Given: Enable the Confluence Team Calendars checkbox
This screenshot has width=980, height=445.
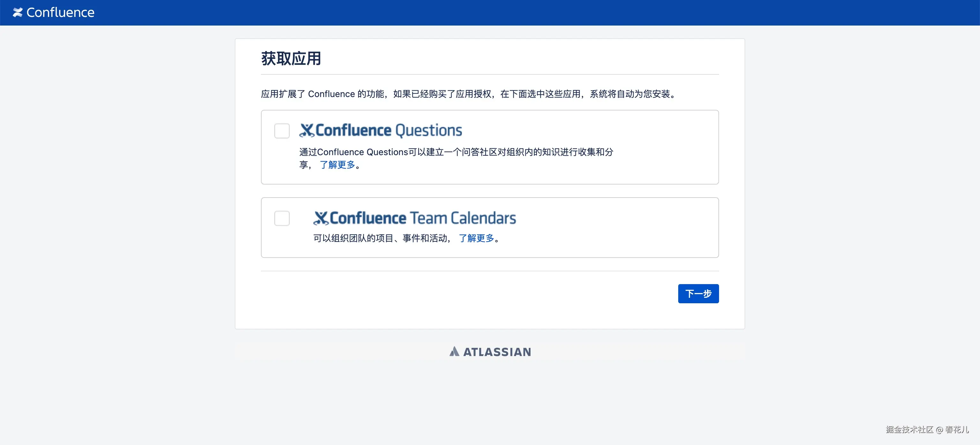Looking at the screenshot, I should (282, 218).
